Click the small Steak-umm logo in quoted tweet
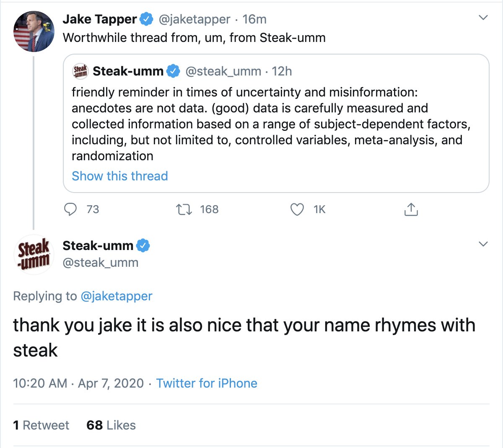Screen dimensions: 503x448 tap(80, 71)
